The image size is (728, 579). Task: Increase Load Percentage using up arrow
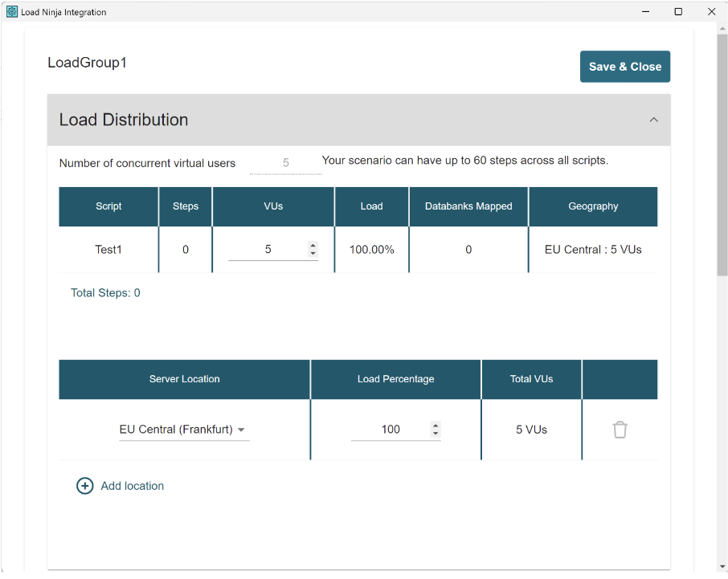click(436, 426)
